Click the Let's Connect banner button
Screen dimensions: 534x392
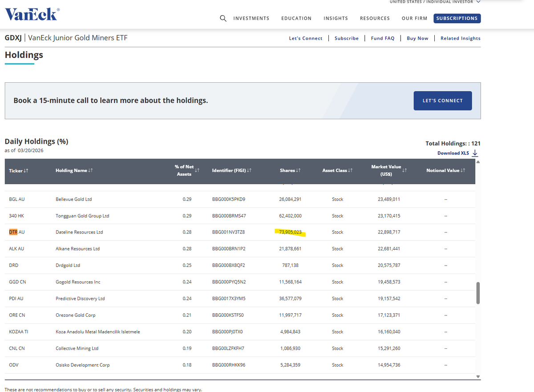[x=443, y=101]
